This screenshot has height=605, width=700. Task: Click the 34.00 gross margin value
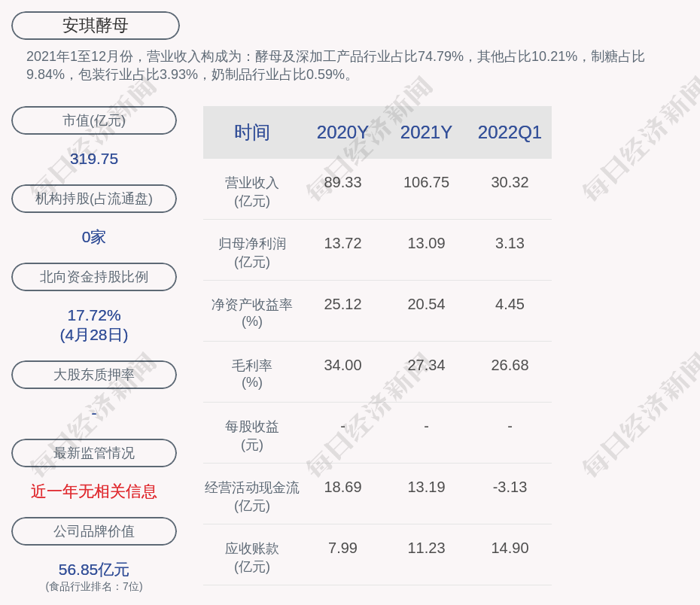[x=342, y=365]
